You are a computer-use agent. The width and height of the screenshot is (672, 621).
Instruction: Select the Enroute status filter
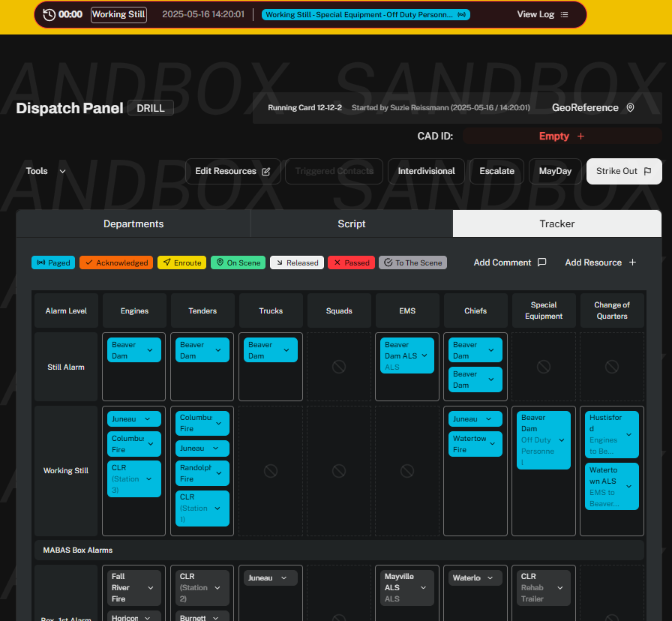click(181, 262)
